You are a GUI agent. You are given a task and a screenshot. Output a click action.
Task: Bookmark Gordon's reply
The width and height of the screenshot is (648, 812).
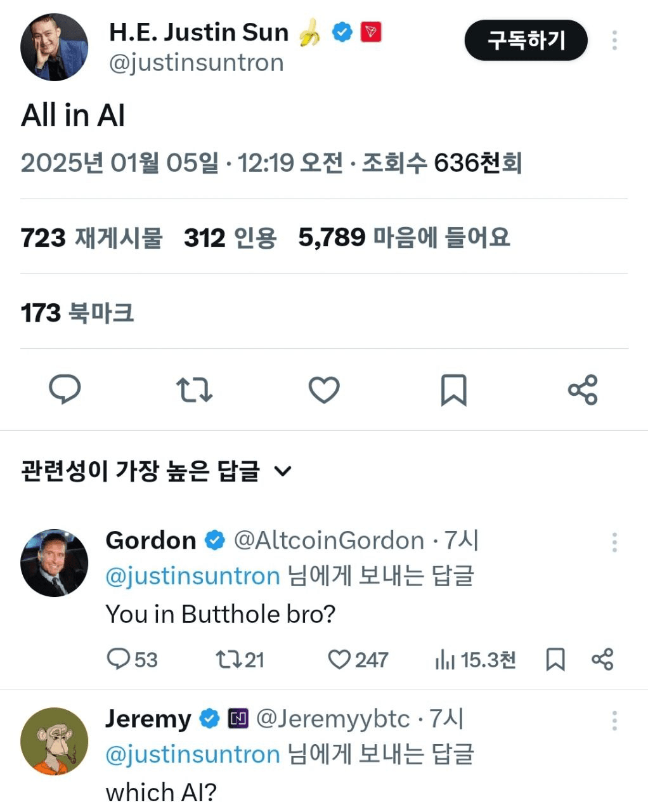(x=555, y=660)
